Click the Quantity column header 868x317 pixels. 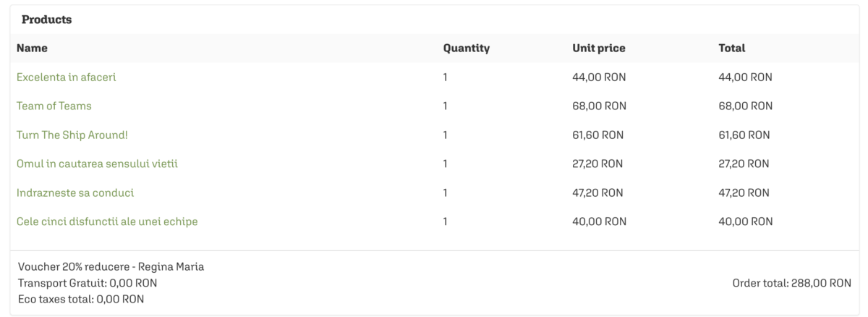pos(467,48)
